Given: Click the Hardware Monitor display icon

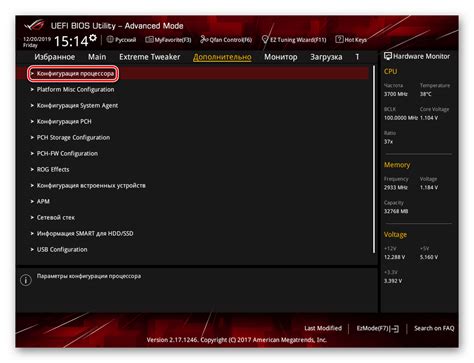Looking at the screenshot, I should pos(388,56).
